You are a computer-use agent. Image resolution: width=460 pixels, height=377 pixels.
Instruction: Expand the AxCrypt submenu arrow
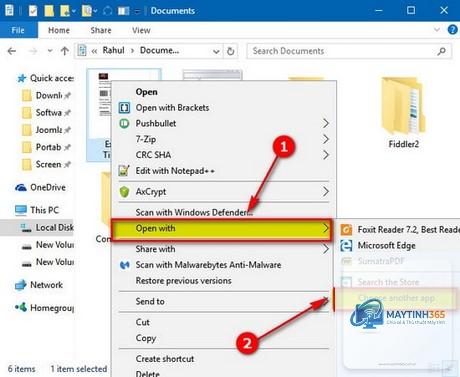tap(326, 192)
